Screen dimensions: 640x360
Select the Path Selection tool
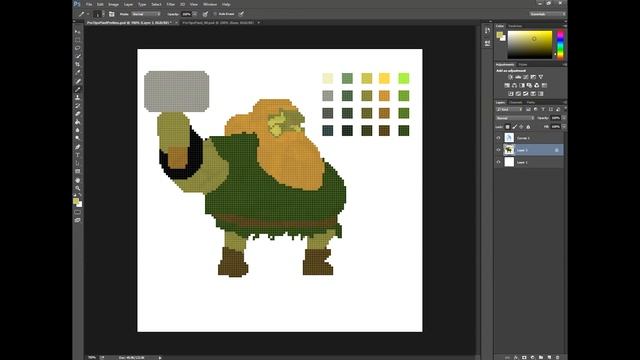(78, 163)
